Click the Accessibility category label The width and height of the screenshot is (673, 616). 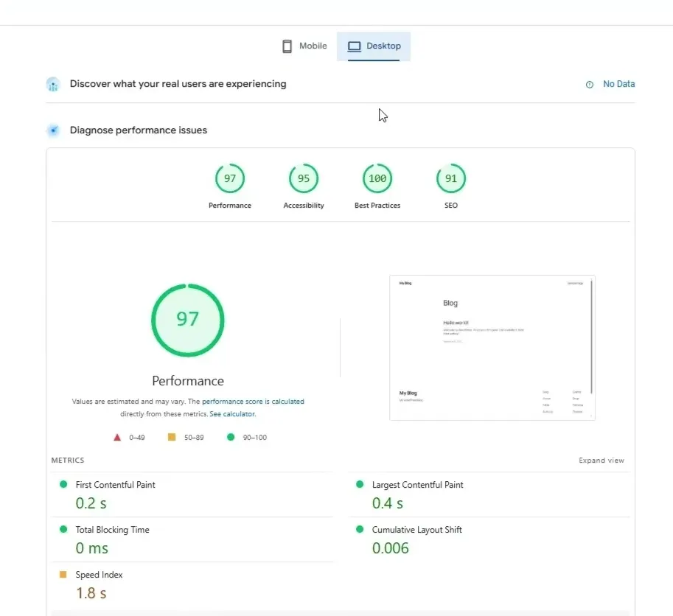point(304,206)
